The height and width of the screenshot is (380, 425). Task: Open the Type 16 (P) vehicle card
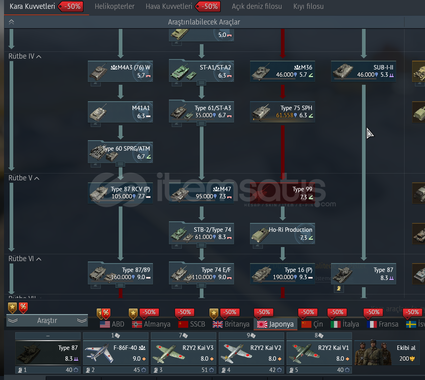click(282, 274)
